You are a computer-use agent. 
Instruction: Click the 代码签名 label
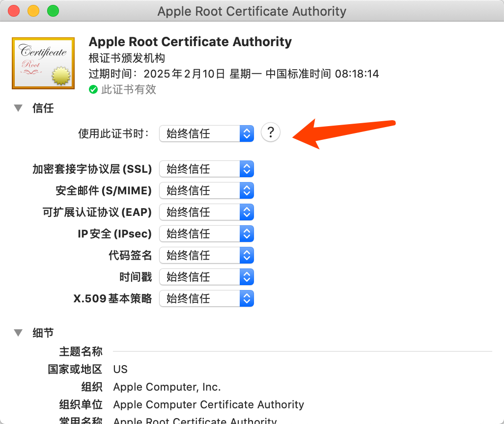click(130, 255)
